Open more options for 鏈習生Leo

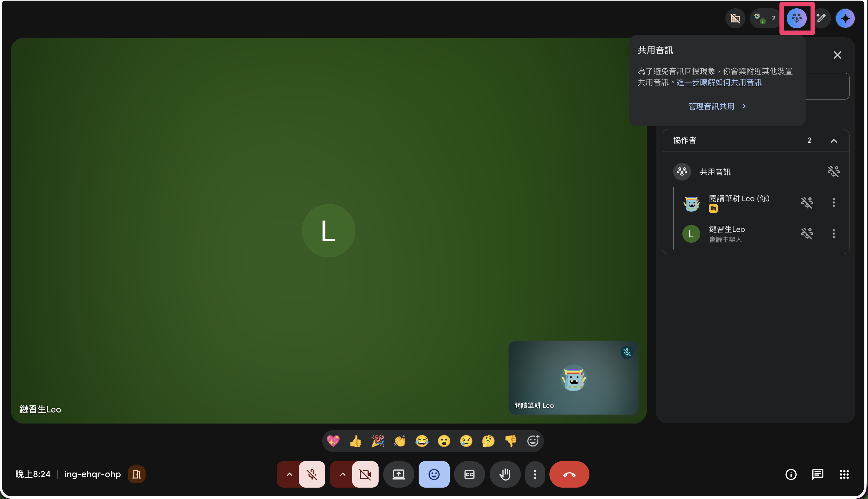coord(834,234)
